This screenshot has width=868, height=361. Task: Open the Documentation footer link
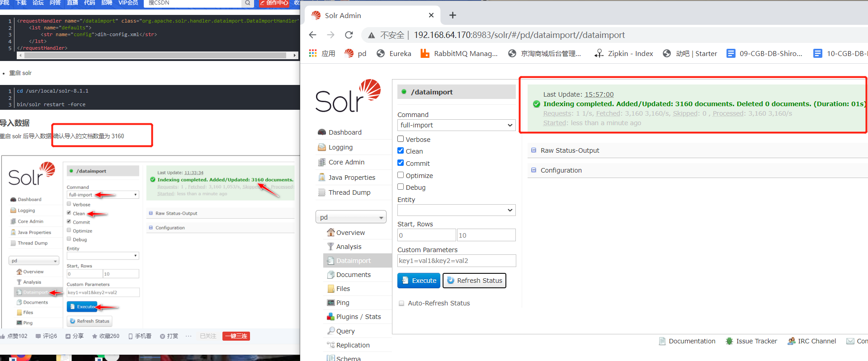pos(687,341)
